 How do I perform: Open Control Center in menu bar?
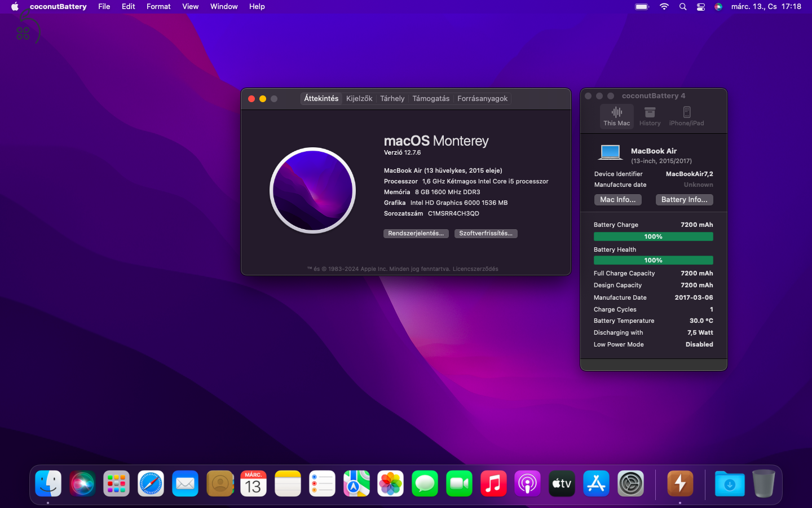pyautogui.click(x=701, y=7)
